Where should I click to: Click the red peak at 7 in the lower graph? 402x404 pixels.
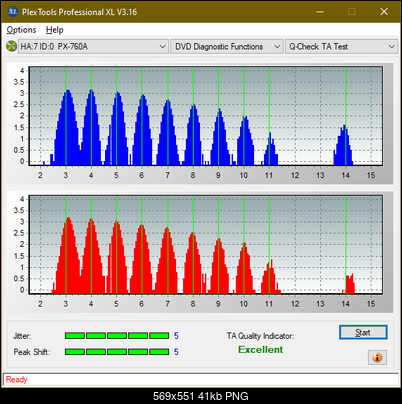tap(167, 260)
